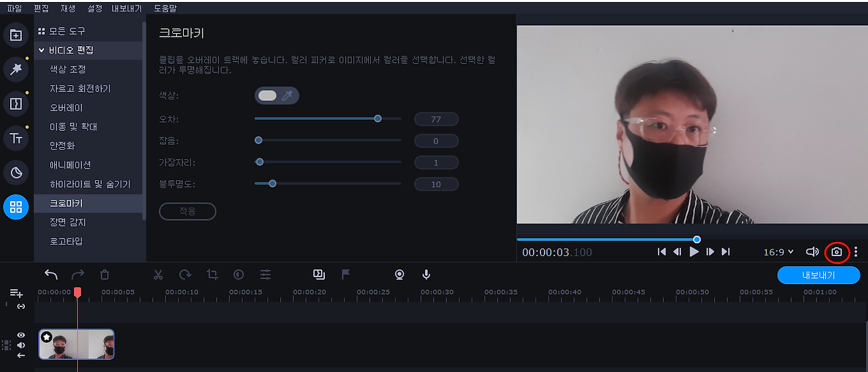This screenshot has height=372, width=868.
Task: Open color adjustments in timeline toolbar
Action: point(239,274)
